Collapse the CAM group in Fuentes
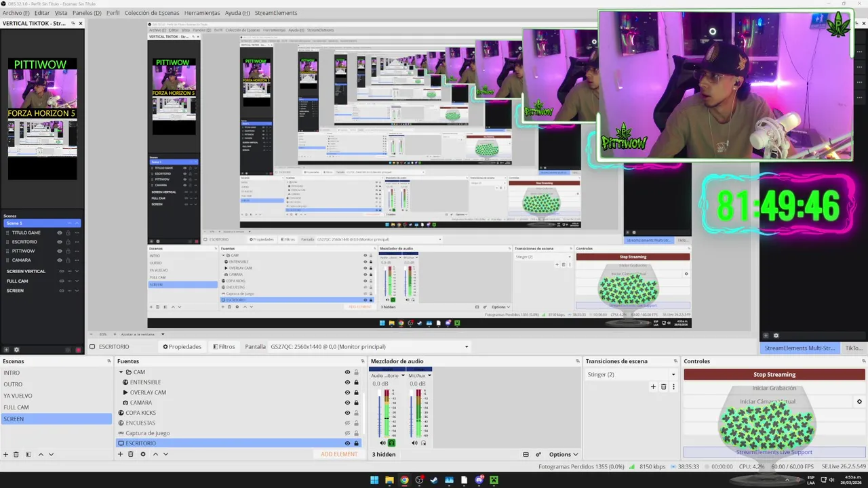 click(x=121, y=372)
